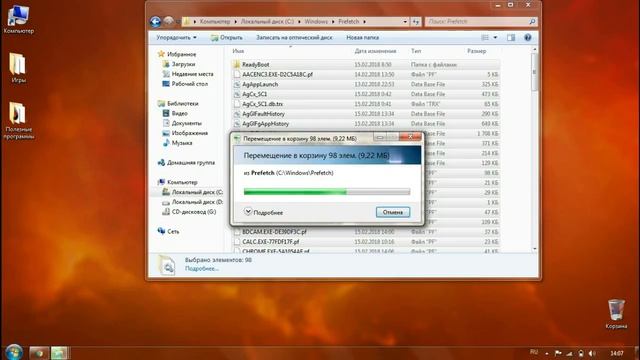Open the Компьютер desktop icon
Screen dimensions: 640x360
(18, 20)
